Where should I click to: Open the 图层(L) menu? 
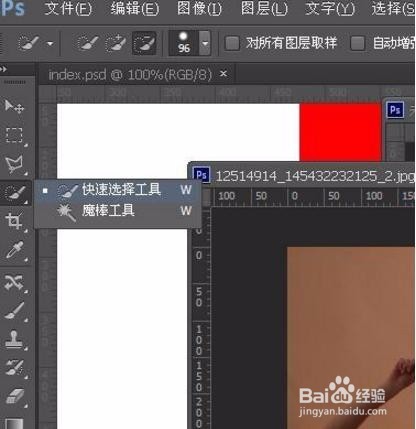[264, 9]
